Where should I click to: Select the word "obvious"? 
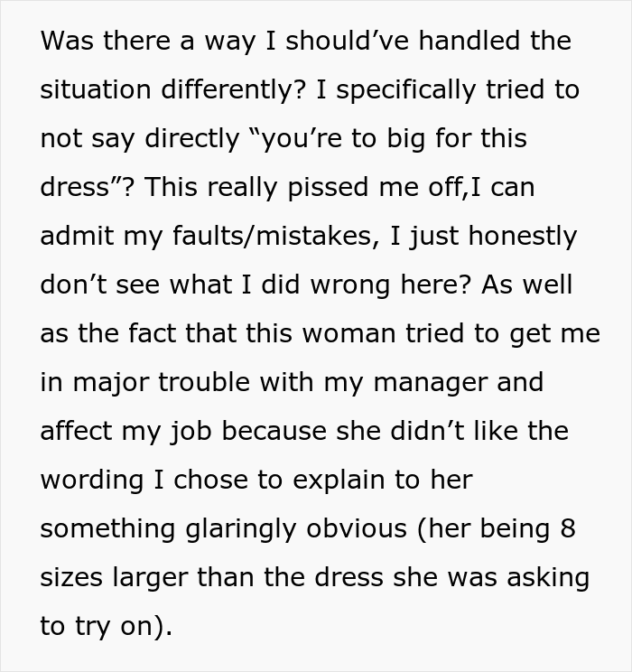click(357, 528)
